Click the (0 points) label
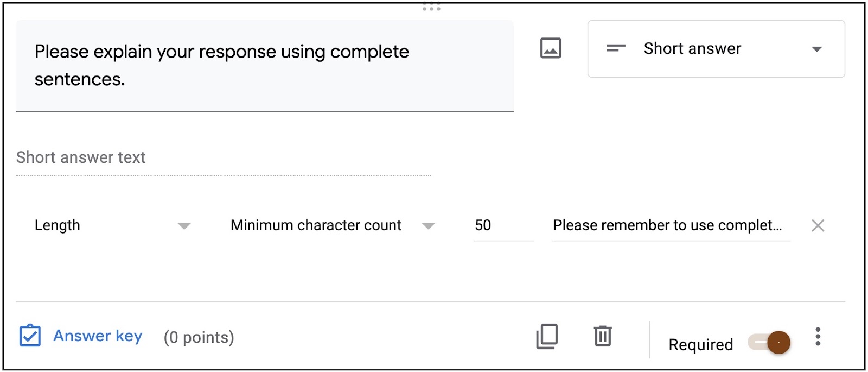 198,337
